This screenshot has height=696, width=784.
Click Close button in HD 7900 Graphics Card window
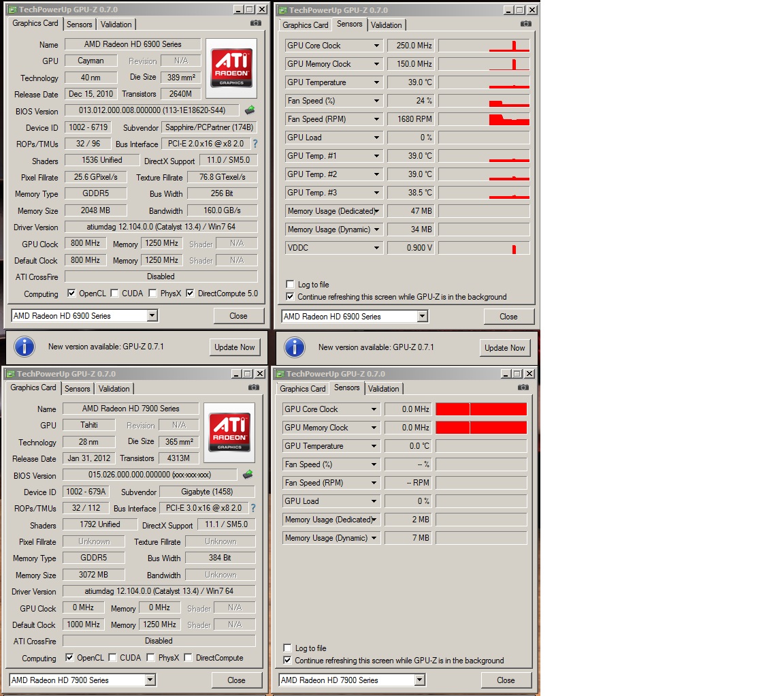click(237, 680)
